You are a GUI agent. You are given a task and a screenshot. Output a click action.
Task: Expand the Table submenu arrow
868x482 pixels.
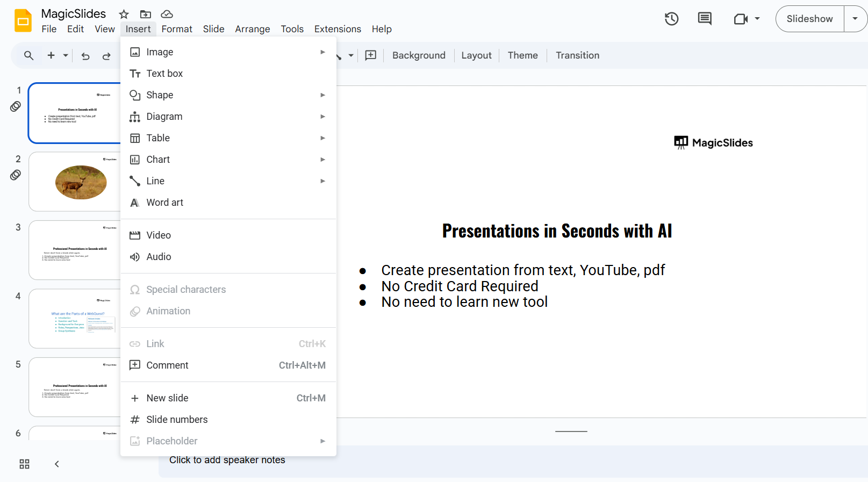click(323, 138)
